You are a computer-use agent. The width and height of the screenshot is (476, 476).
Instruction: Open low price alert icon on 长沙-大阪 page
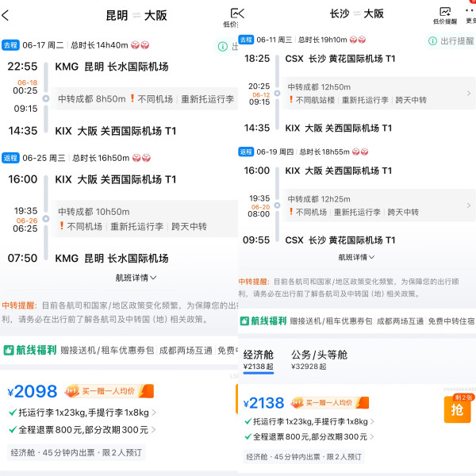445,16
